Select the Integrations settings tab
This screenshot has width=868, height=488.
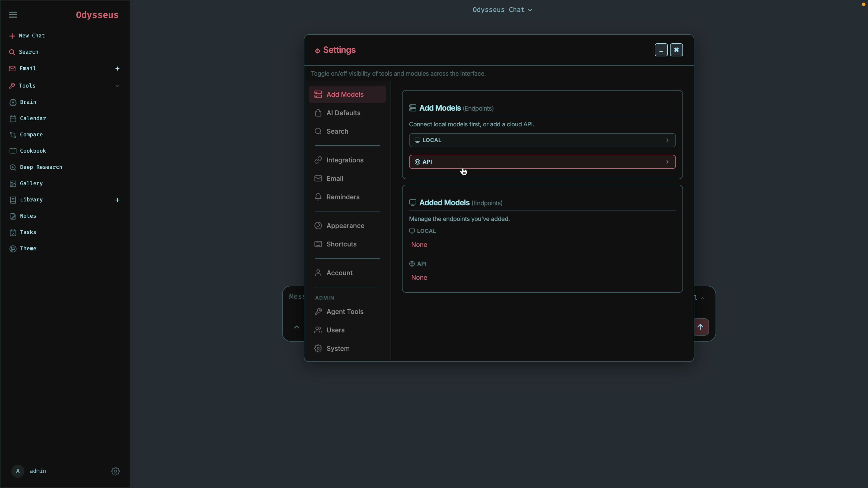point(347,160)
